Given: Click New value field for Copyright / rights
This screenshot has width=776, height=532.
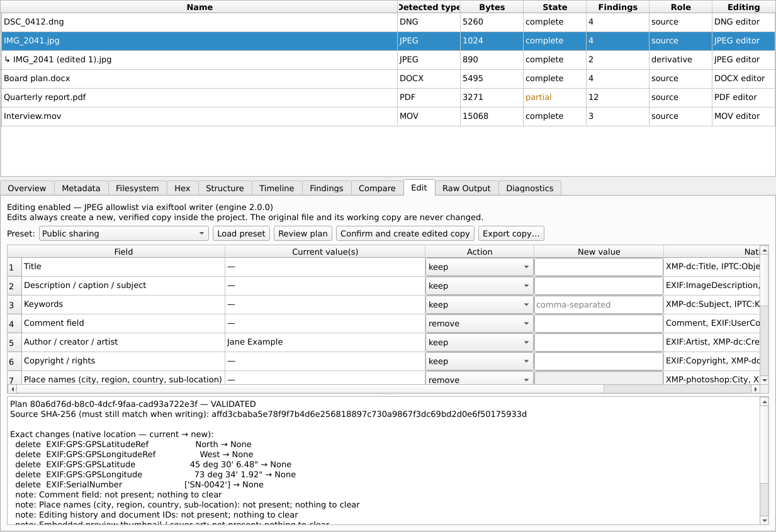Looking at the screenshot, I should coord(599,361).
